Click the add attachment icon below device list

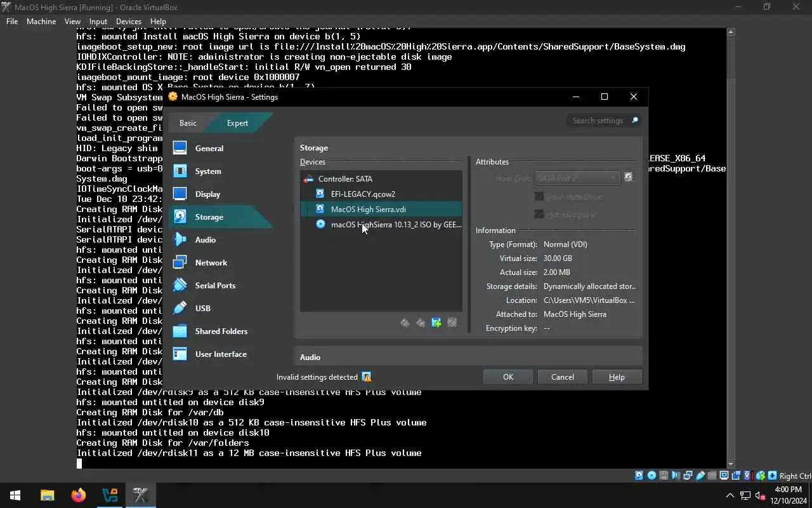(x=436, y=323)
